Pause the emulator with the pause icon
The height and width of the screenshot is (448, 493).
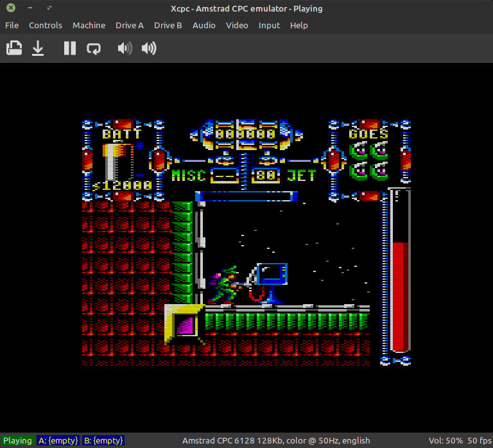click(x=70, y=48)
